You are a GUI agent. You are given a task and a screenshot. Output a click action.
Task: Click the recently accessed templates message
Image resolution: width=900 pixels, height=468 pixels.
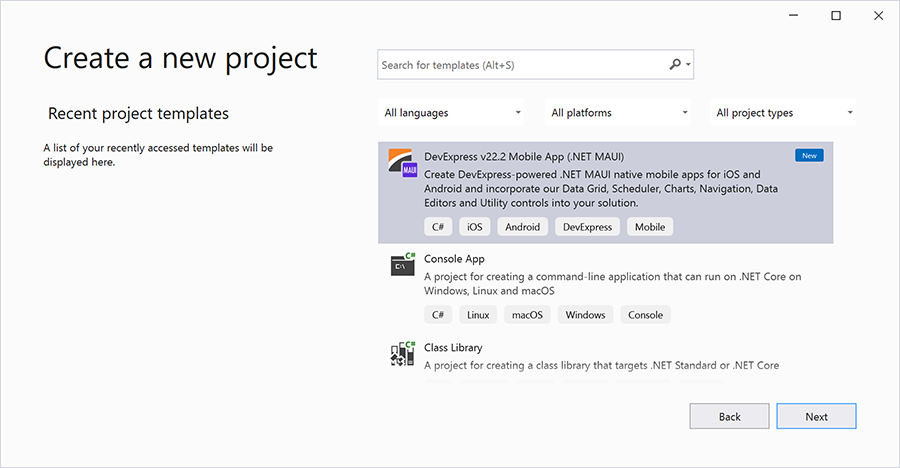coord(158,155)
